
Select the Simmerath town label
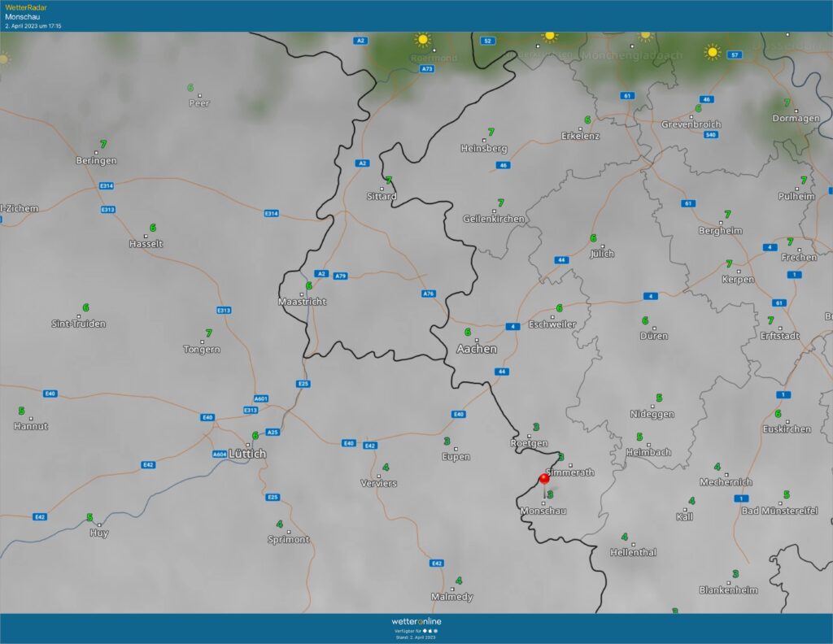tap(570, 472)
